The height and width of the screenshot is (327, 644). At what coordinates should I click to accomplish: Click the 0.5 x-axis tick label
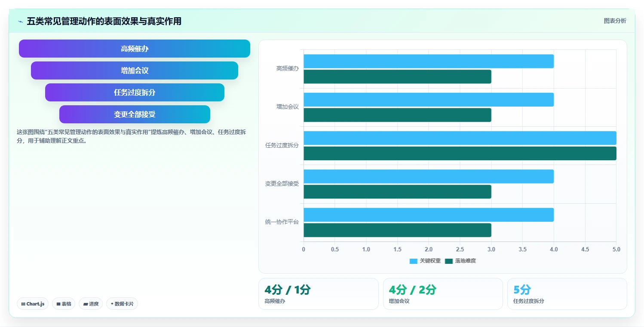[x=335, y=250]
